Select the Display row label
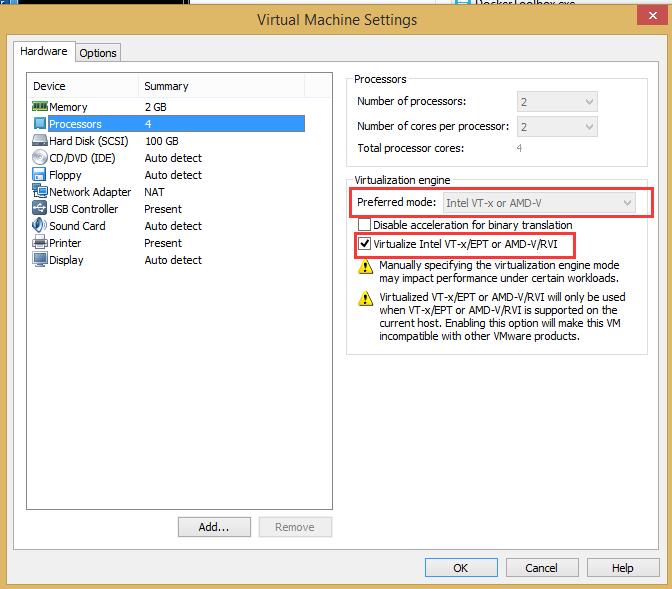The width and height of the screenshot is (672, 589). (66, 260)
